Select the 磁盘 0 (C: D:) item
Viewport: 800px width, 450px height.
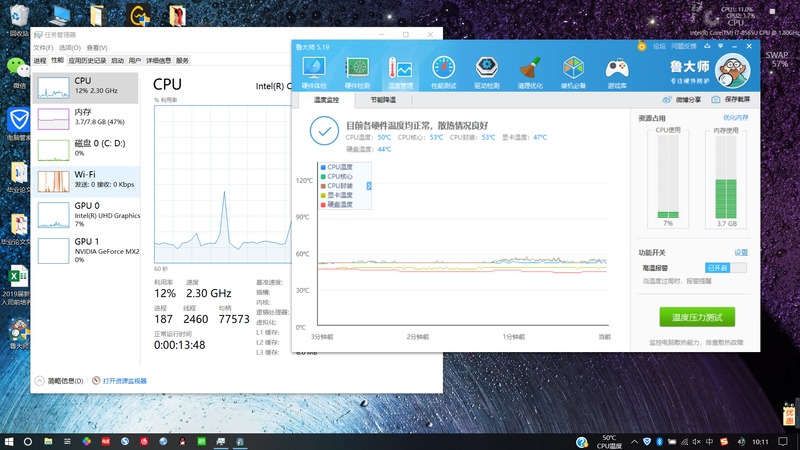(86, 150)
